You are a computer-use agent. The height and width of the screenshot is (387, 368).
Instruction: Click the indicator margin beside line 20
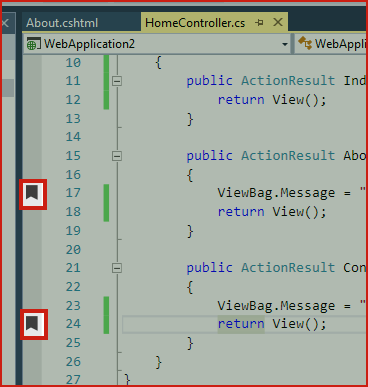(32, 249)
